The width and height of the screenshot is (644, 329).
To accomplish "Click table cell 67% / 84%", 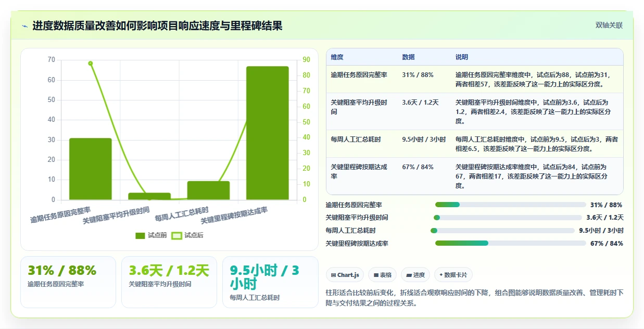I will pos(418,167).
